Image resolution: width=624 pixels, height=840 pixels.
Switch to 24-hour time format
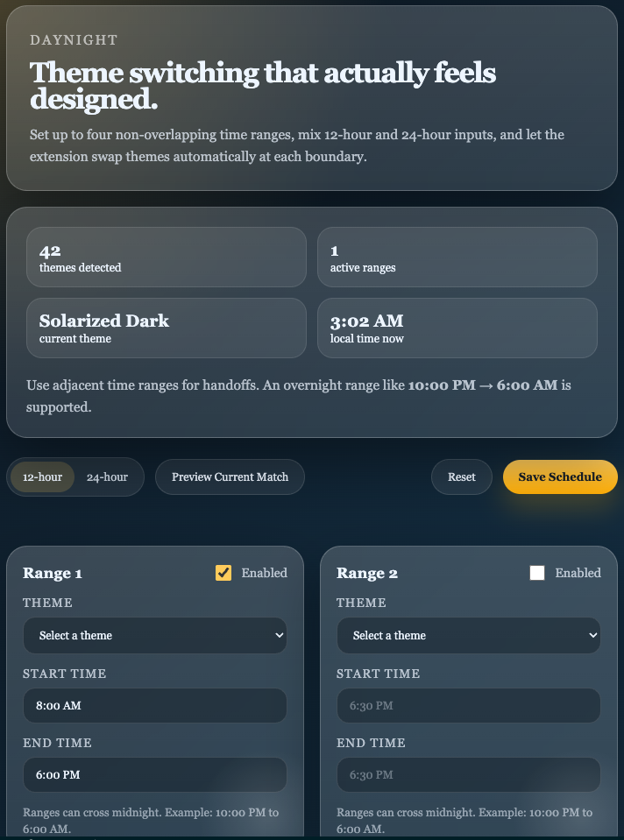point(107,476)
